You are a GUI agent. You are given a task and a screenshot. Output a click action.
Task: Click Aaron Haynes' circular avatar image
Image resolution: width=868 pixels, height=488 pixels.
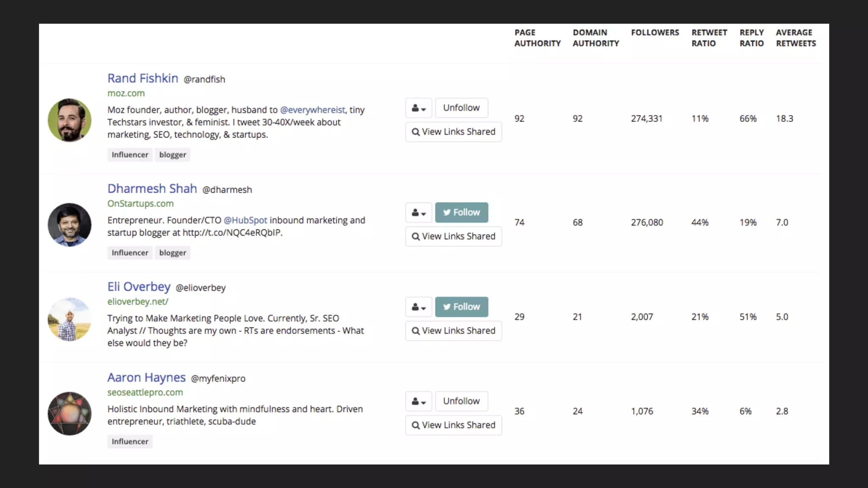(x=70, y=413)
